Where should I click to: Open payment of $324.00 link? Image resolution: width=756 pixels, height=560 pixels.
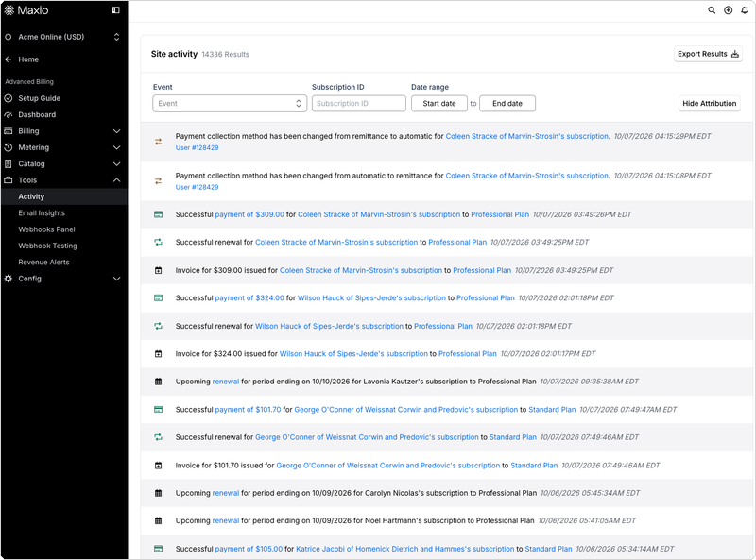point(249,298)
